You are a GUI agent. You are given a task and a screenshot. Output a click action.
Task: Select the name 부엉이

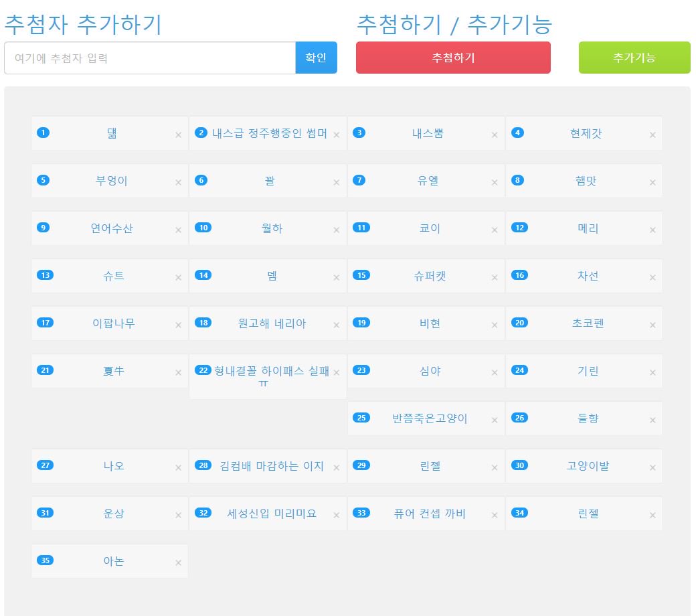pyautogui.click(x=112, y=181)
